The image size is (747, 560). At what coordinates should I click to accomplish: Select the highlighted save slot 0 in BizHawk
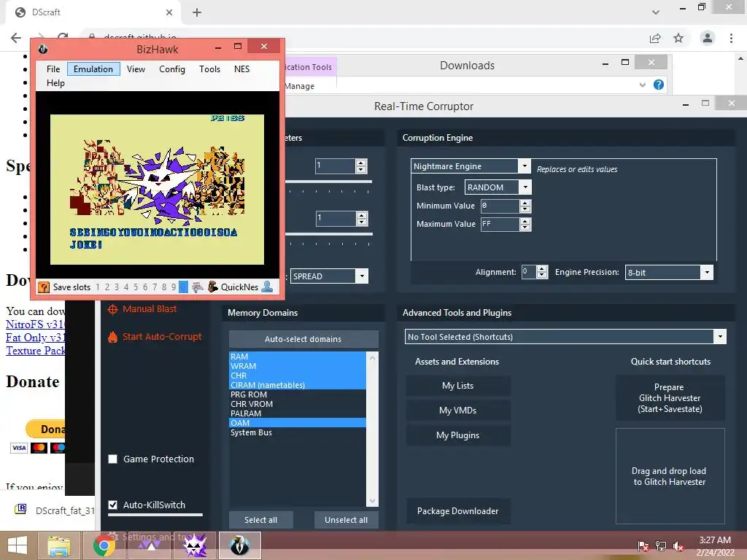(183, 287)
